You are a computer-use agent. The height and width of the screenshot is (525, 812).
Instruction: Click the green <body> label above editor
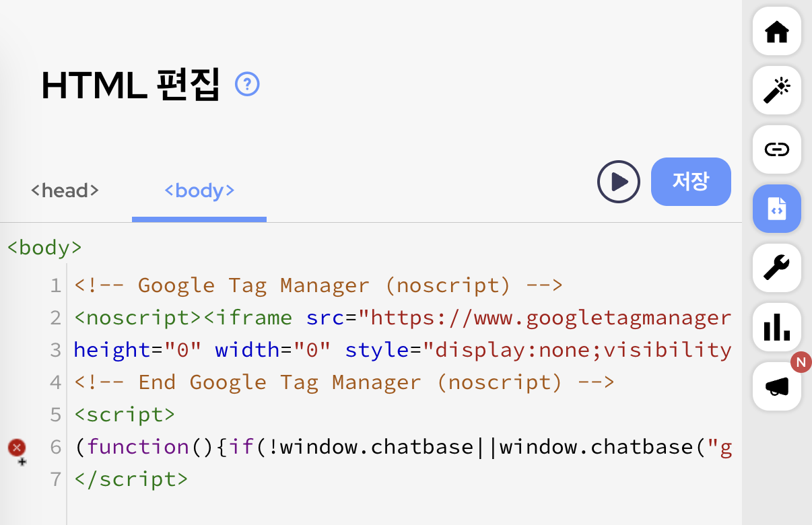pos(44,248)
